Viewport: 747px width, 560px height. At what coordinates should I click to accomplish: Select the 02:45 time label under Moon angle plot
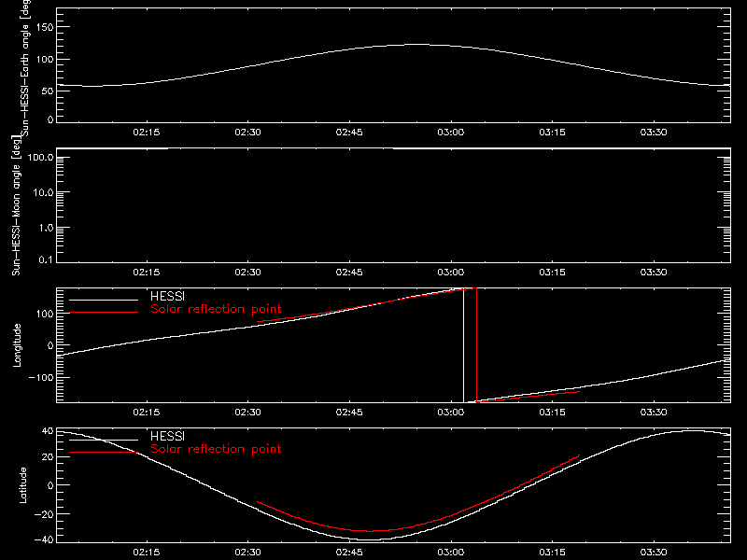pyautogui.click(x=349, y=272)
